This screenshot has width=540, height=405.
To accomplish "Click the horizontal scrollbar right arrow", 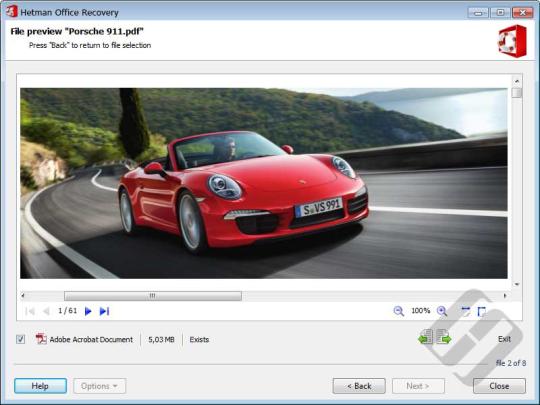I will (505, 295).
